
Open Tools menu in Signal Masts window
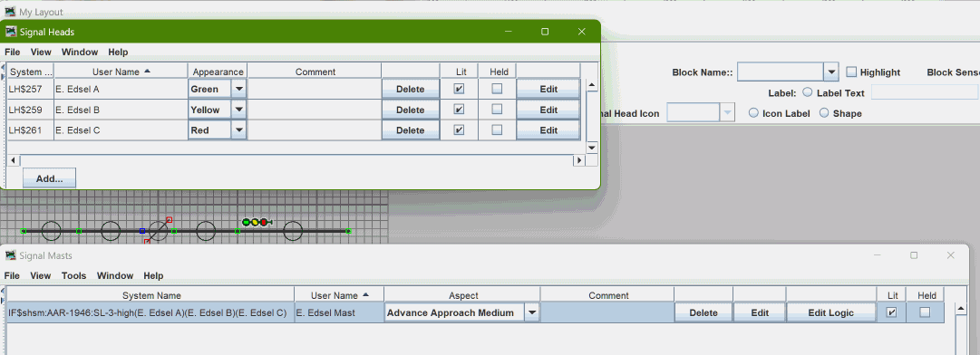click(73, 275)
